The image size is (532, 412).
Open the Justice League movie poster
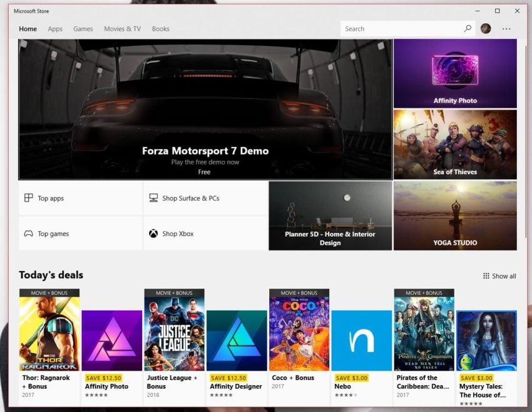tap(175, 330)
